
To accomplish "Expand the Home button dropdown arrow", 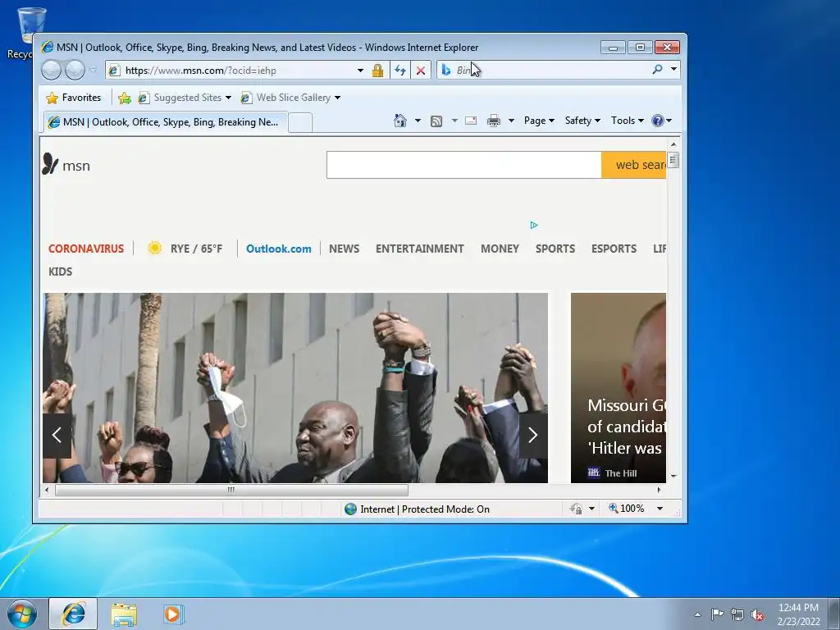I will 418,121.
